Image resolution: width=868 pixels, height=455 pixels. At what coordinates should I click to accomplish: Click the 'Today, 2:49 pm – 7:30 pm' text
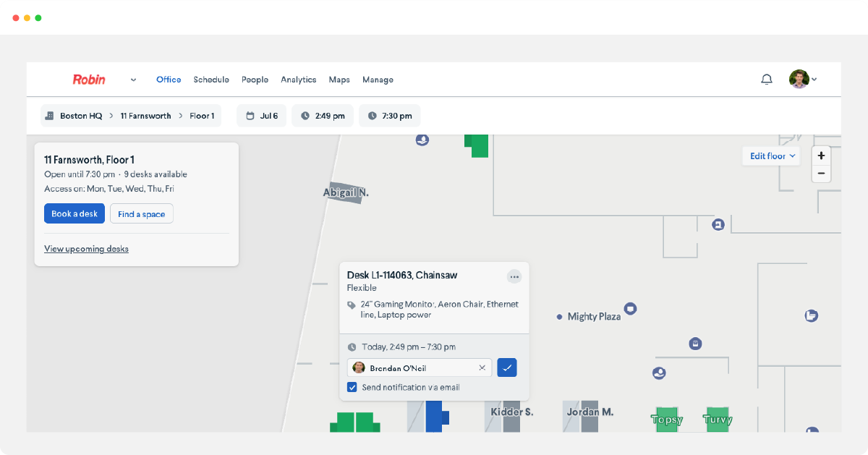[409, 347]
